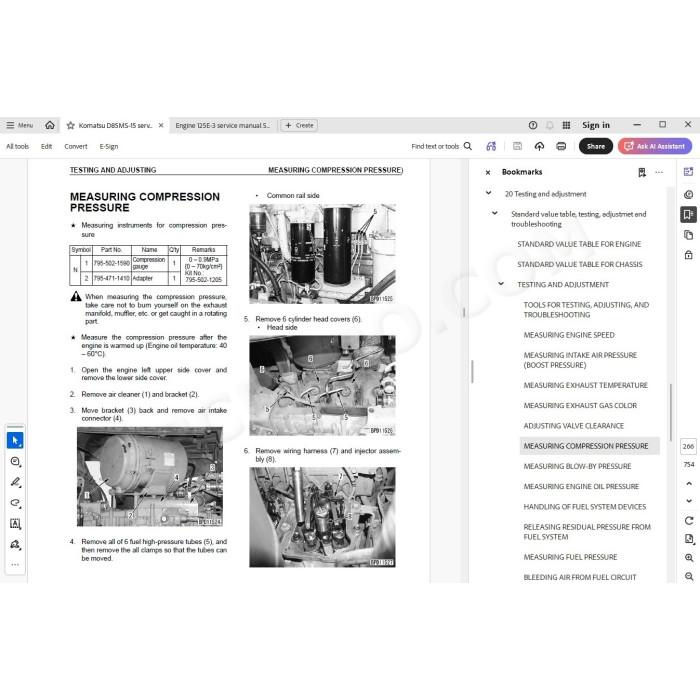700x700 pixels.
Task: Click the upload to cloud icon
Action: point(539,146)
